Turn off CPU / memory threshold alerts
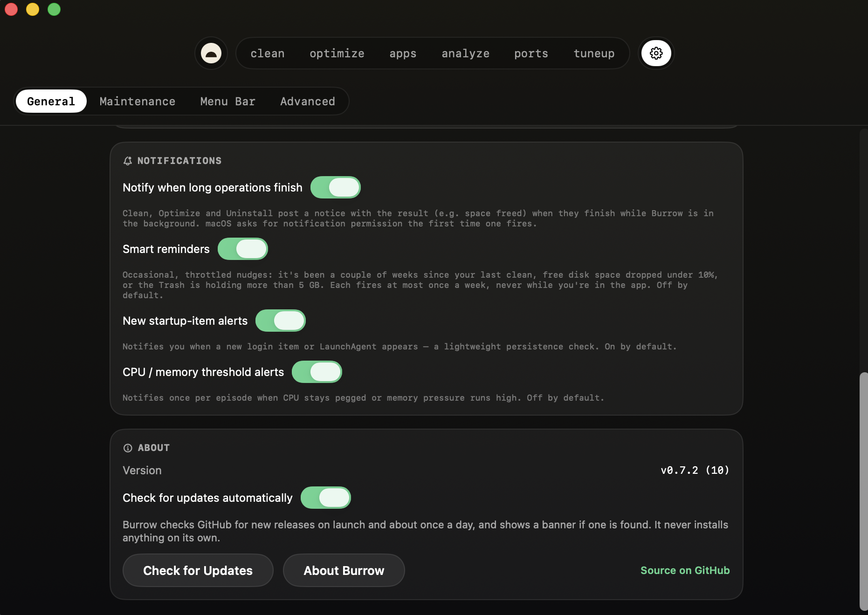The image size is (868, 615). tap(317, 372)
